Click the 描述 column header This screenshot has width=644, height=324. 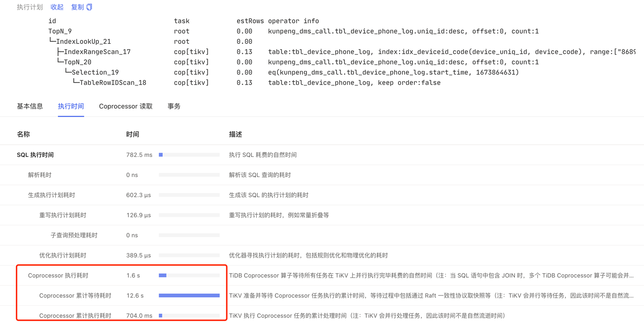point(235,134)
